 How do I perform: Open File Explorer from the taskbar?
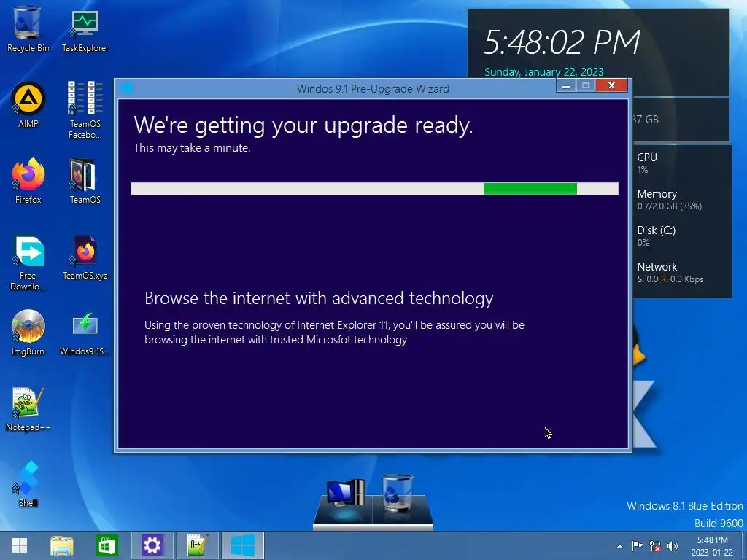coord(63,545)
